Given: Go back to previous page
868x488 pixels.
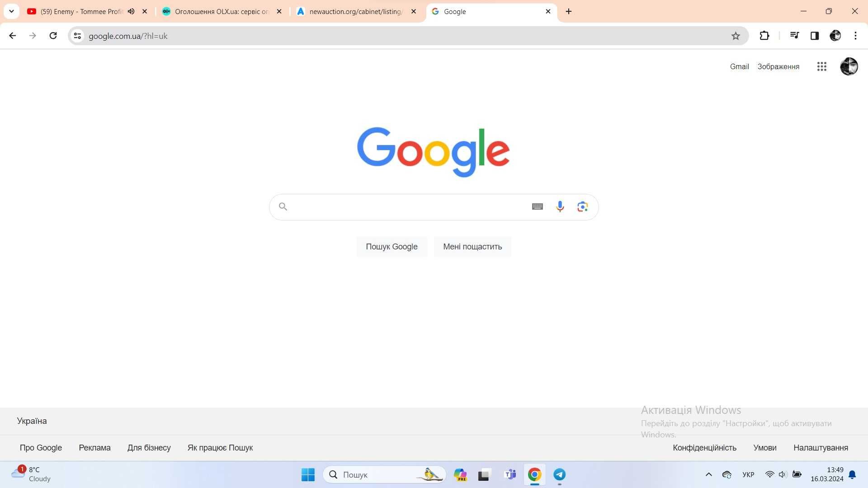Looking at the screenshot, I should [x=13, y=36].
